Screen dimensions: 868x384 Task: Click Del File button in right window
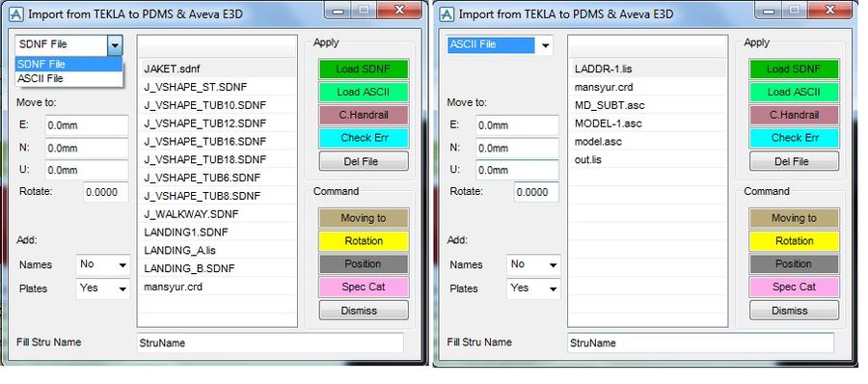[794, 161]
